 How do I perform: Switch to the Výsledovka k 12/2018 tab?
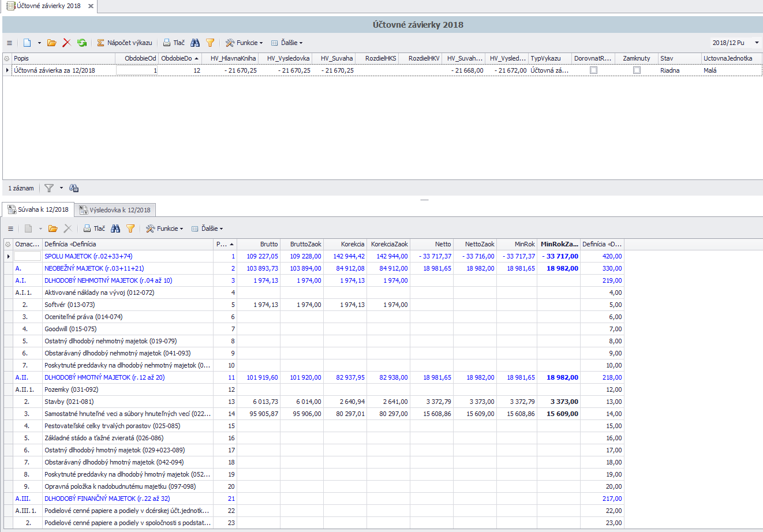click(x=115, y=210)
